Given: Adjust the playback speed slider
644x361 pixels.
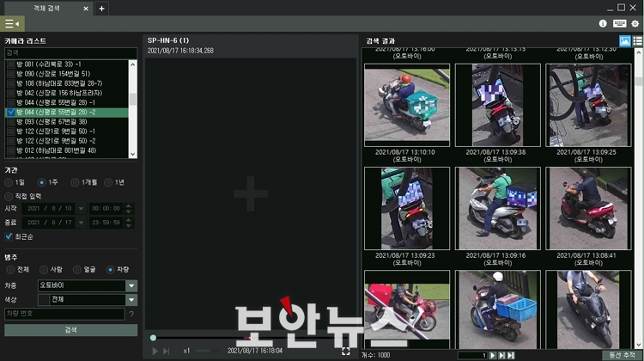Looking at the screenshot, I should point(208,351).
